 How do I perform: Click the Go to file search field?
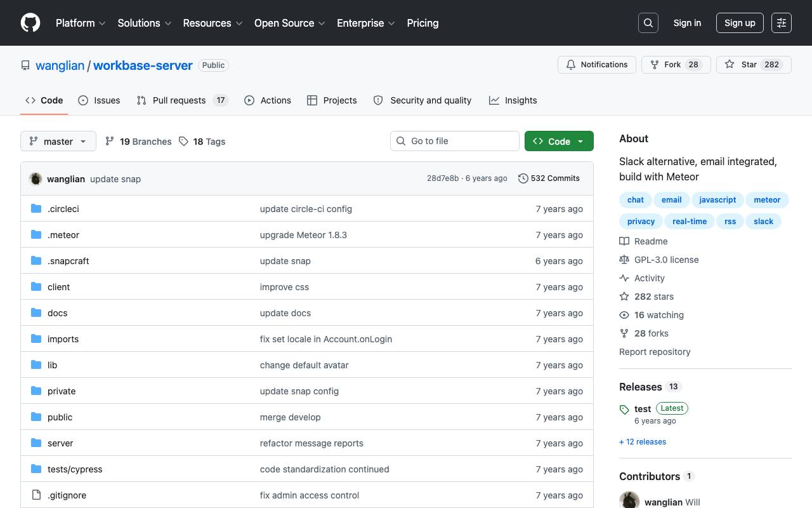[455, 141]
